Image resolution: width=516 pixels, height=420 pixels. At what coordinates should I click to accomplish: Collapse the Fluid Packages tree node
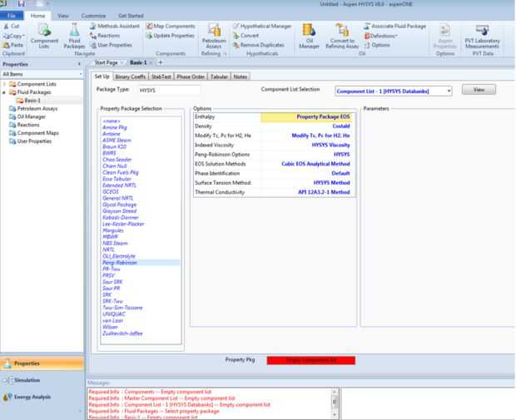[x=4, y=92]
